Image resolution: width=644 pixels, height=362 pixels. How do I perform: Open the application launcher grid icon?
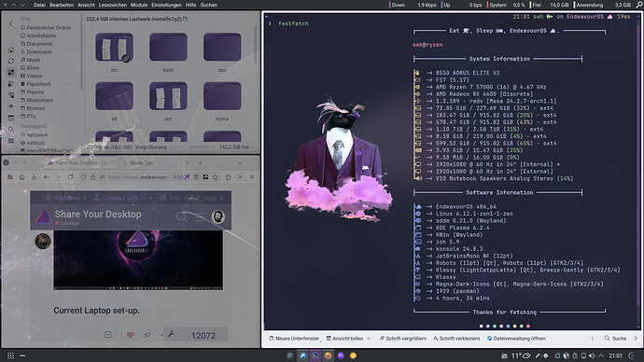point(10,355)
